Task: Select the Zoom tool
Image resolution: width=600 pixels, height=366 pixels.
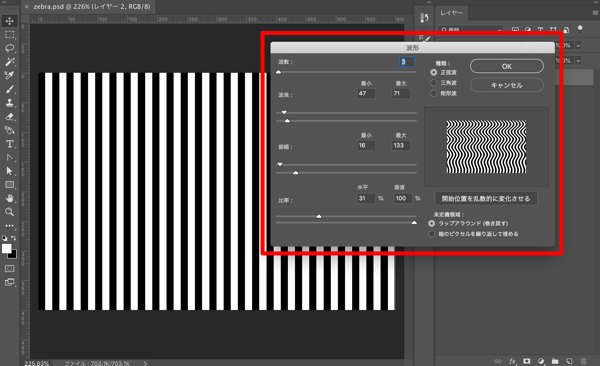Action: 10,212
